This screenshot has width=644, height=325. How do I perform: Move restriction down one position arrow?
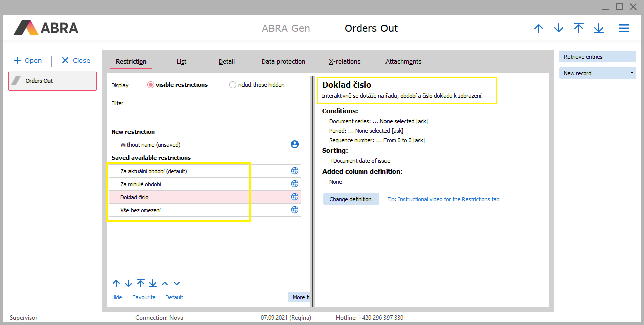(128, 283)
